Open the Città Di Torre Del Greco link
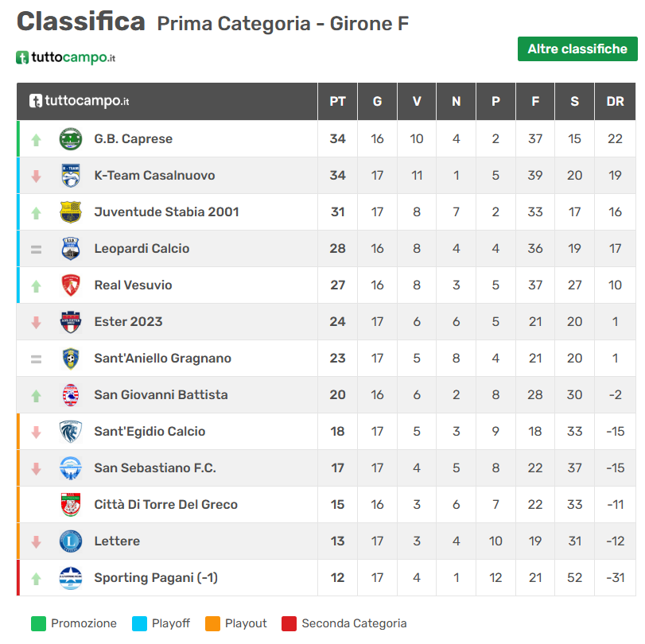Image resolution: width=645 pixels, height=644 pixels. [x=165, y=505]
